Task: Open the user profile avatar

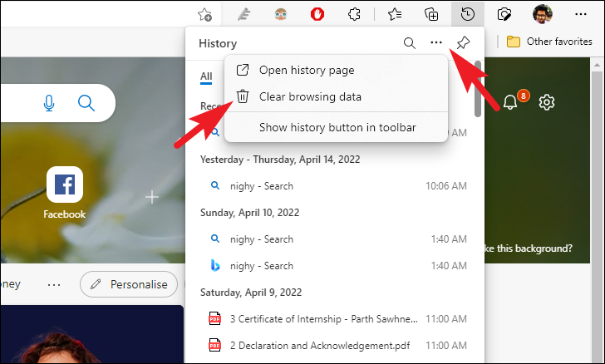Action: pyautogui.click(x=542, y=14)
